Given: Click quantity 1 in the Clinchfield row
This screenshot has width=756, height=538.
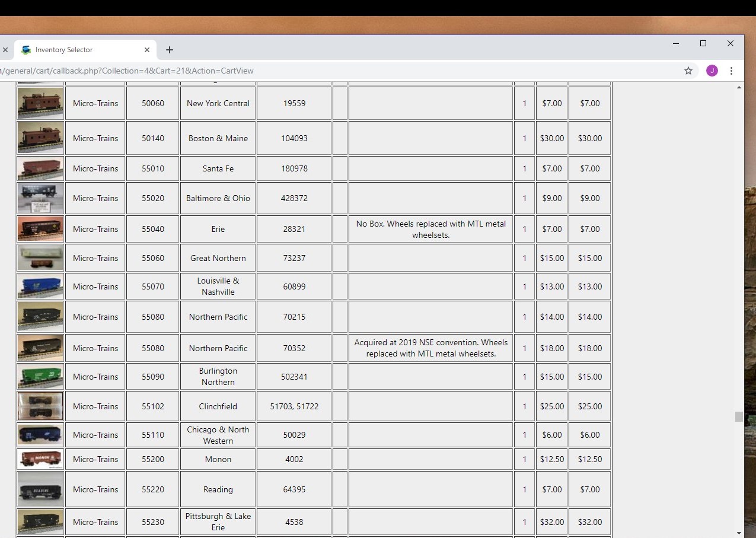Looking at the screenshot, I should point(524,406).
